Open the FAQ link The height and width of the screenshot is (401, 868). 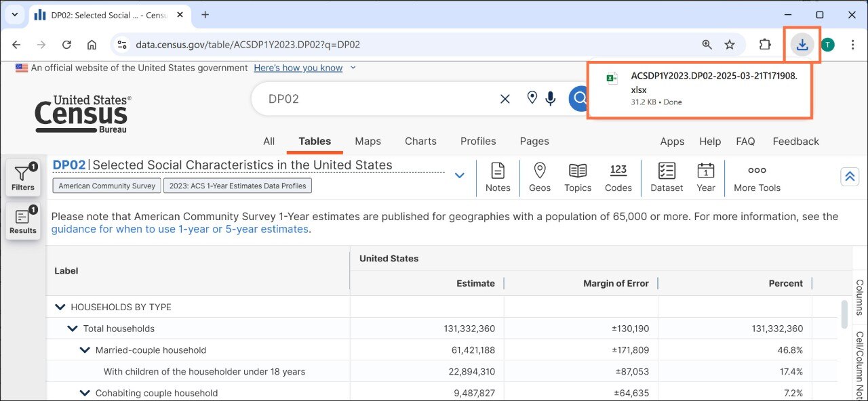[745, 142]
